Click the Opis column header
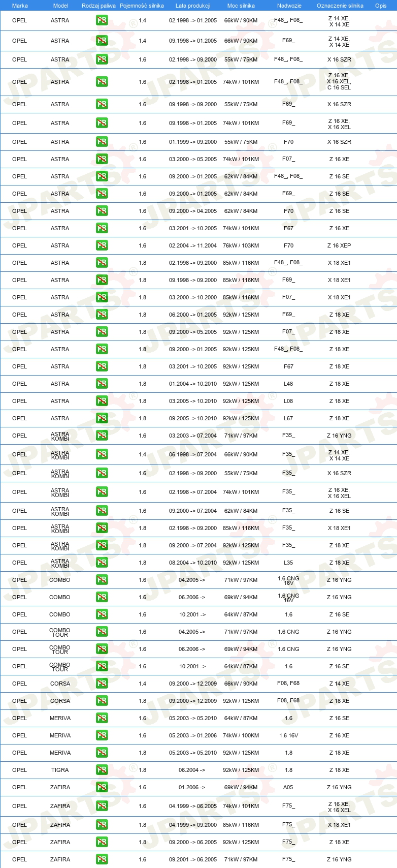 click(x=381, y=6)
